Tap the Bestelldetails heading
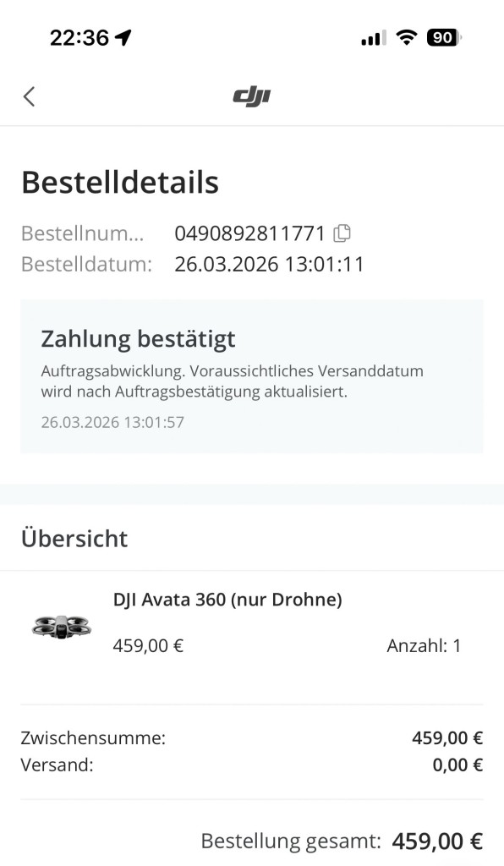Viewport: 504px width, 866px height. point(121,181)
